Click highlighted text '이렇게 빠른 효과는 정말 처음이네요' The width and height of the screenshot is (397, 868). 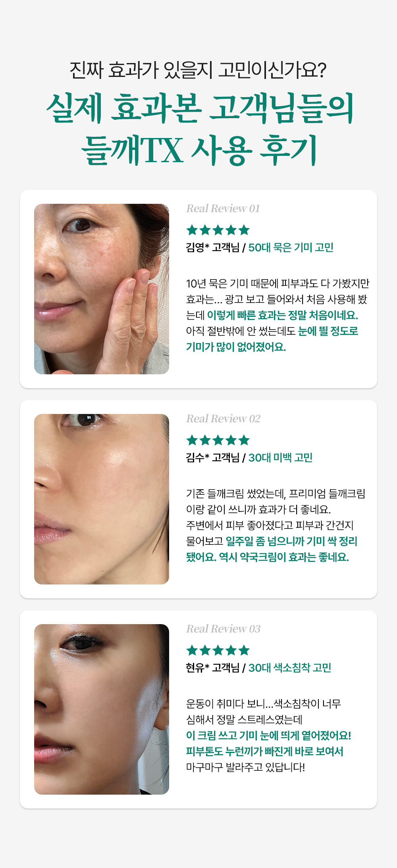tap(282, 316)
